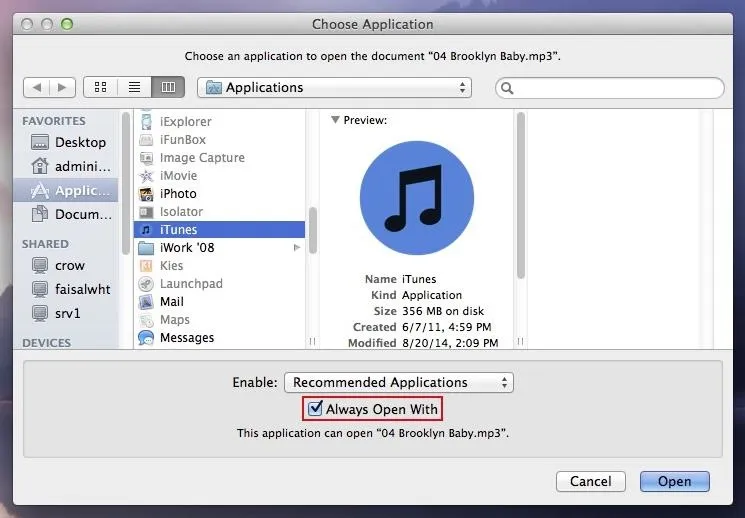Click the Open button
Screen dimensions: 745x518
675,481
